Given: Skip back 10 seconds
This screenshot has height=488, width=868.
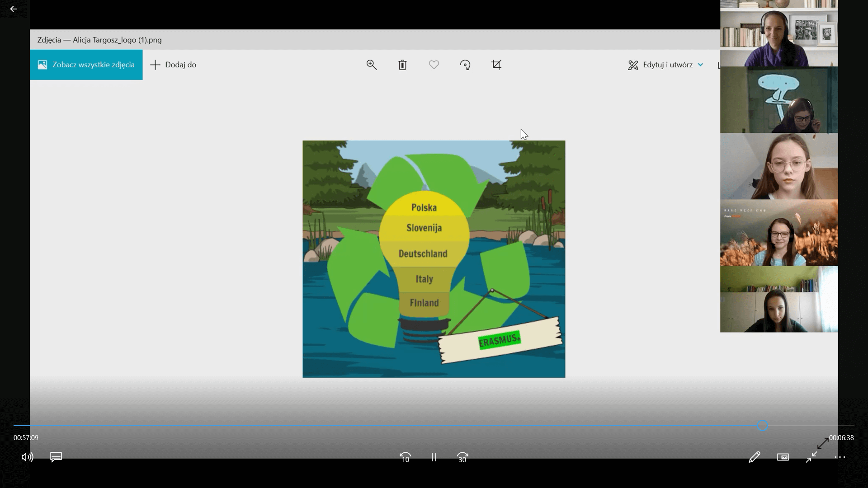Looking at the screenshot, I should tap(406, 457).
